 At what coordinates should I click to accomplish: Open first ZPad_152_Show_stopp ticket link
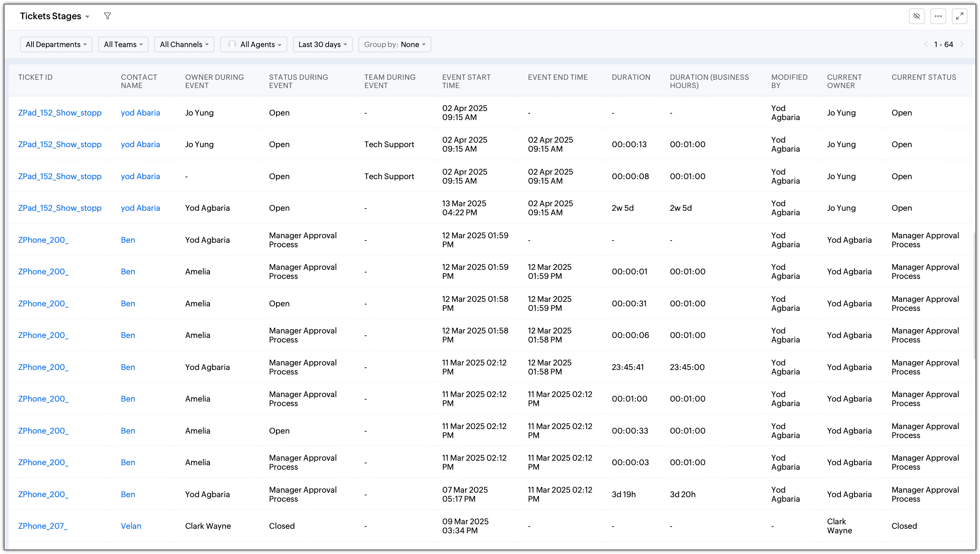coord(60,113)
